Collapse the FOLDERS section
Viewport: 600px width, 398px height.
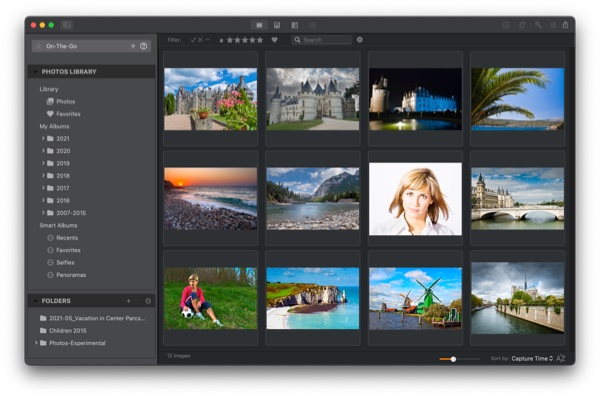tap(35, 301)
